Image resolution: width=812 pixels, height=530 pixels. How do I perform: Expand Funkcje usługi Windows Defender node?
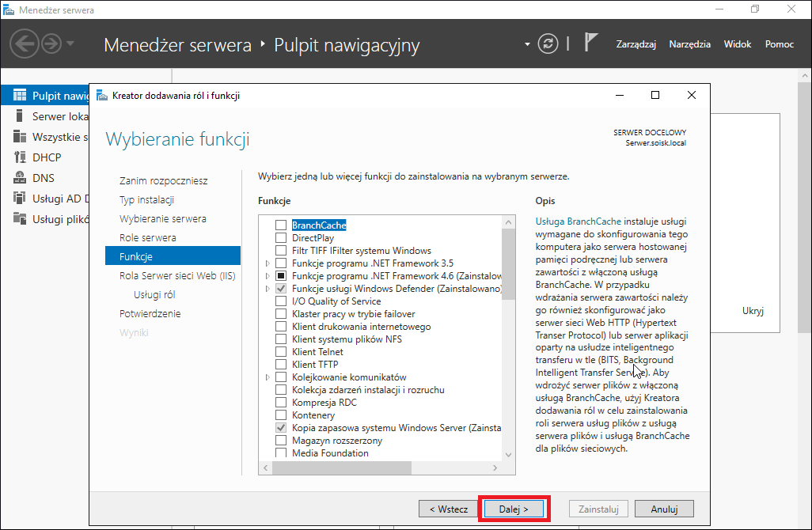tap(268, 289)
